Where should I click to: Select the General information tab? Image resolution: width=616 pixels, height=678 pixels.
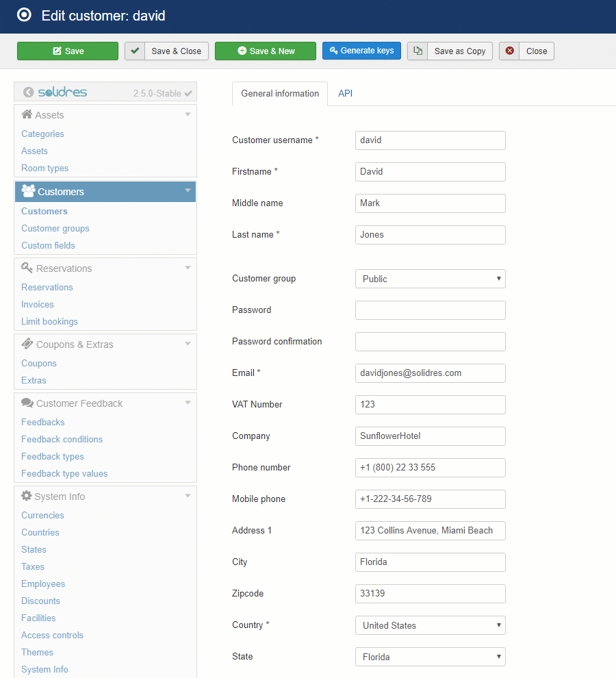[279, 93]
